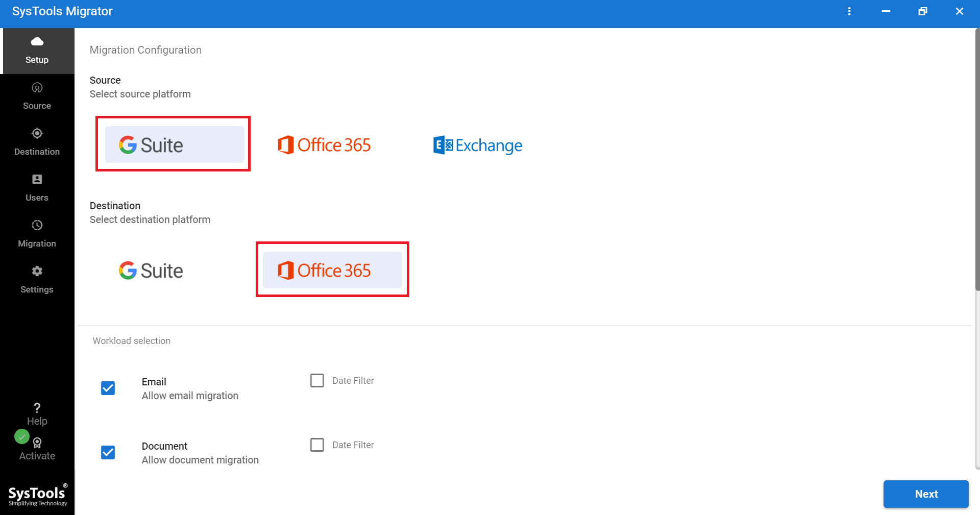Screen dimensions: 980x515
Task: Choose Office 365 as destination platform
Action: (x=332, y=270)
